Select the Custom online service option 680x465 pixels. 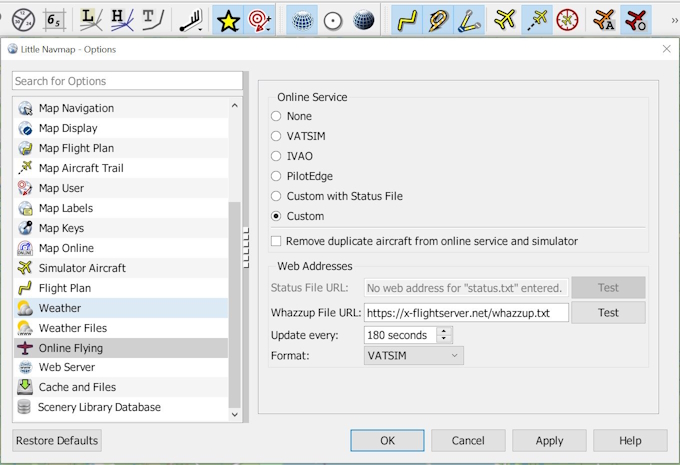click(297, 216)
